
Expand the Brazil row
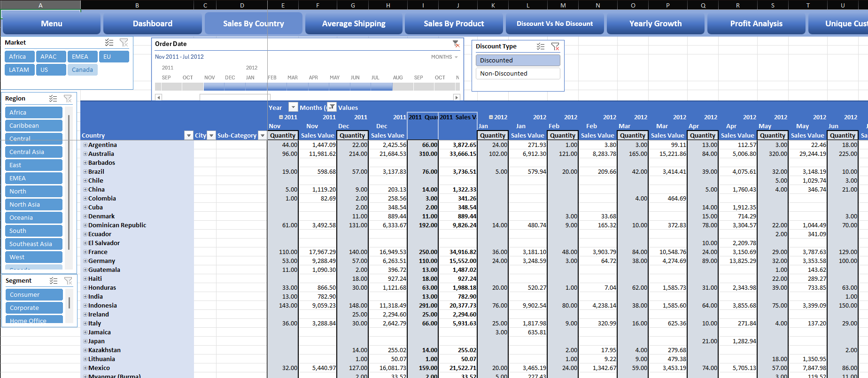point(85,171)
